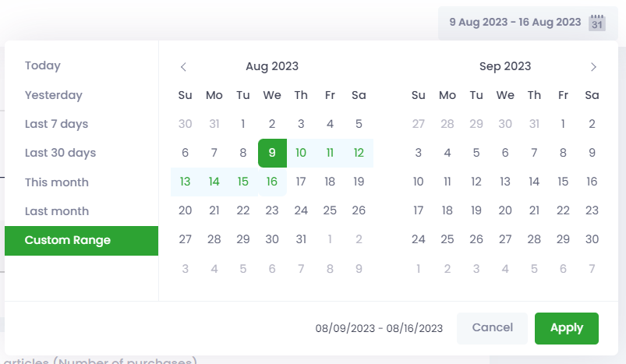Select the Custom Range option
Screen dimensions: 626x364
[x=67, y=240]
